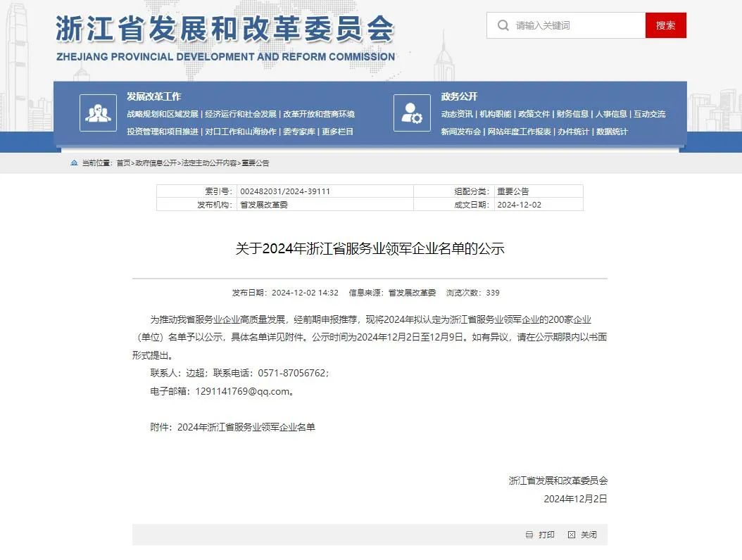Click the 发展改革工作 people group icon
Screen dimensions: 742x560
pyautogui.click(x=98, y=113)
